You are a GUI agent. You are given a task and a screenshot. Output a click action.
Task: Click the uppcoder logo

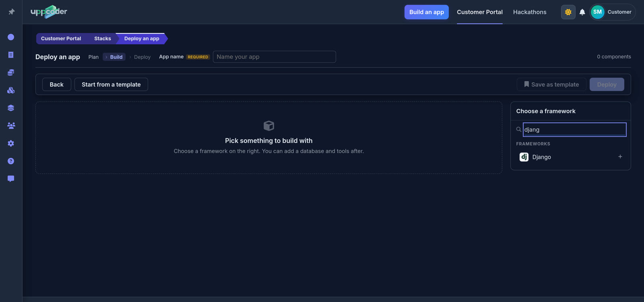tap(49, 12)
